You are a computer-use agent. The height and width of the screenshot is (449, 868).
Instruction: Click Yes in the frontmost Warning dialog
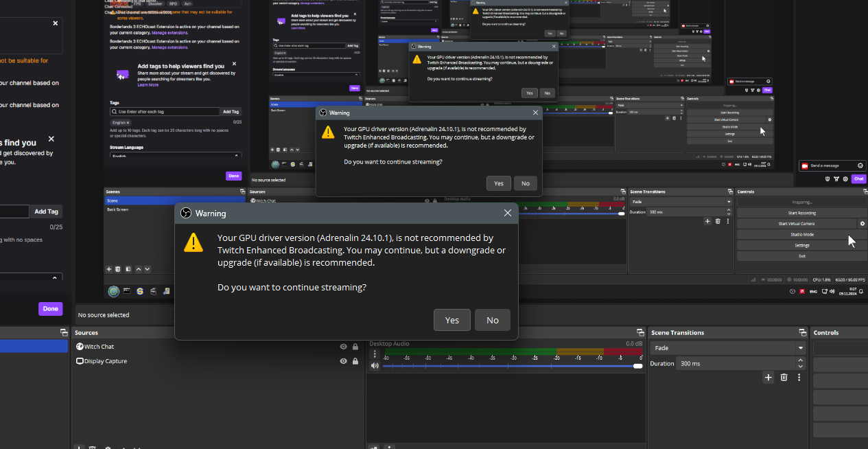click(x=451, y=320)
